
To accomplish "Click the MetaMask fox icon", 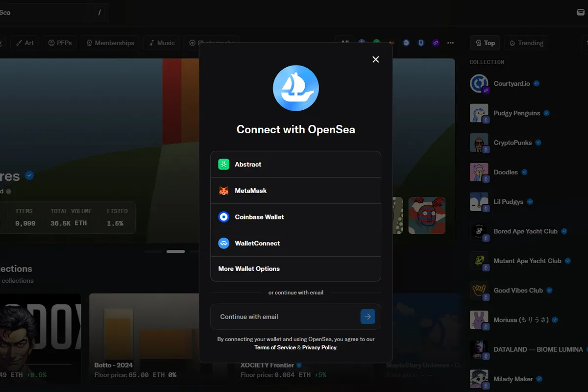I will click(224, 191).
